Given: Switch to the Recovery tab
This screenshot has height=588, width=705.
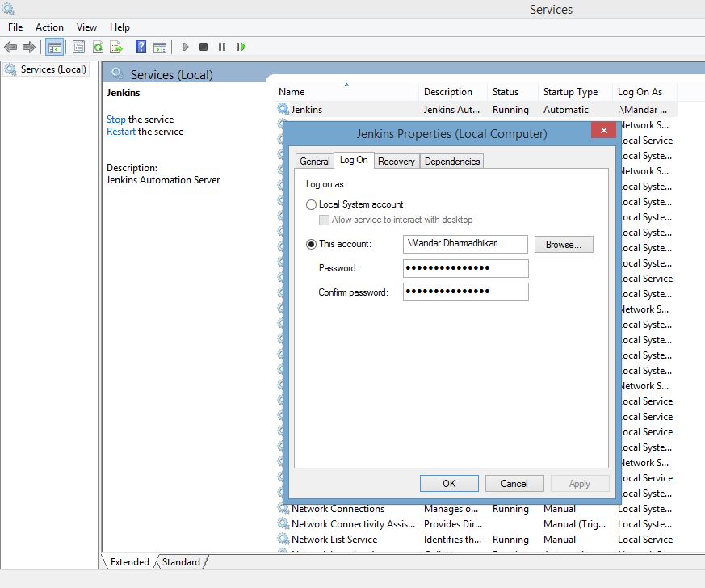Looking at the screenshot, I should point(397,162).
